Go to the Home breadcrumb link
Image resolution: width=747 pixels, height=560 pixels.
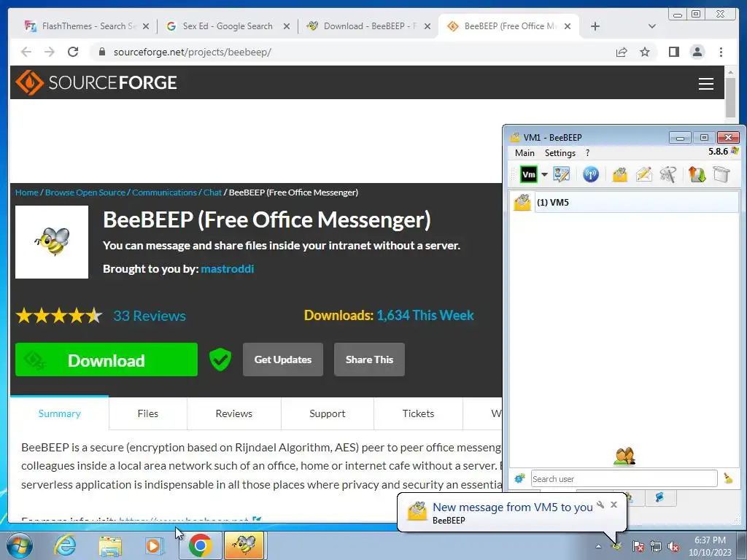(x=27, y=192)
